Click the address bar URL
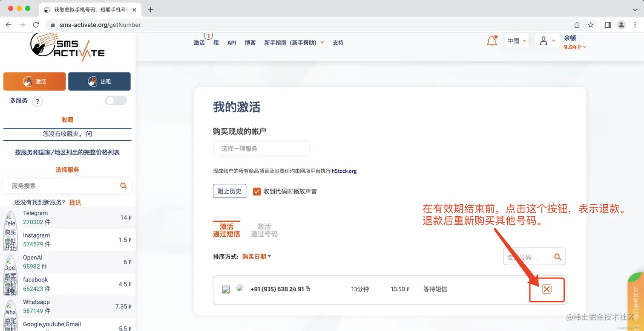The image size is (644, 331). tap(100, 25)
